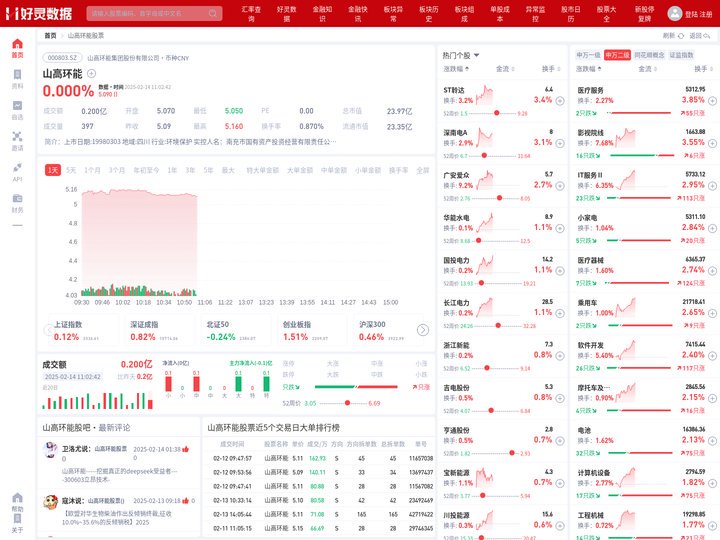Viewport: 720px width, 540px height.
Task: Select the 1年 chart range
Action: pyautogui.click(x=172, y=170)
